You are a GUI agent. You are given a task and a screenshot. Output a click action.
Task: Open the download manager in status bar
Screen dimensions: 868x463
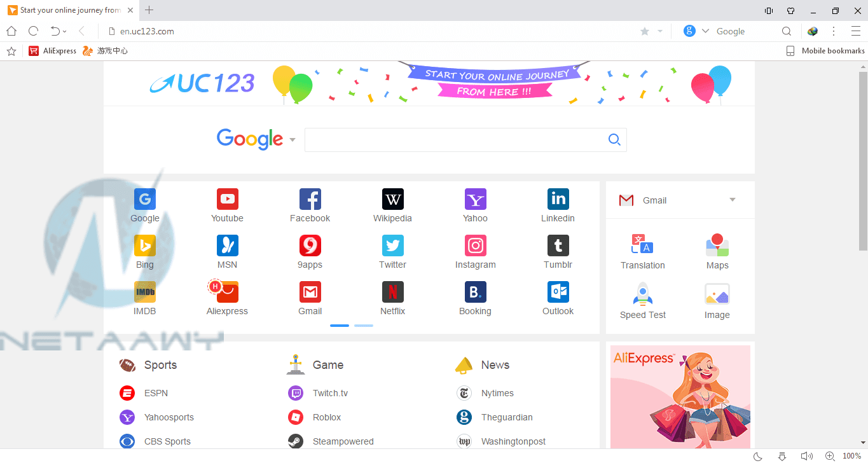[782, 456]
